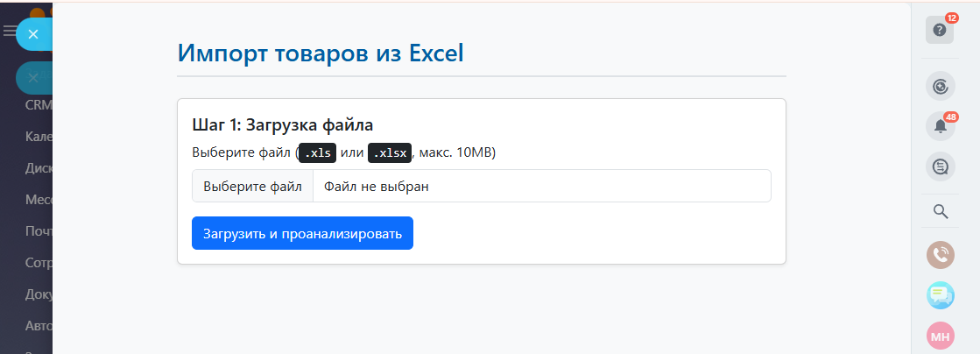This screenshot has width=980, height=354.
Task: Open Документы in the left menu
Action: tap(39, 295)
